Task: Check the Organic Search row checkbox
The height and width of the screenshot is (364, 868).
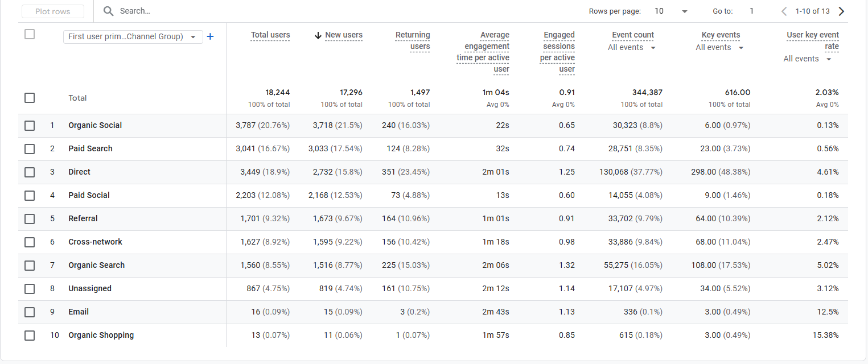Action: (x=30, y=266)
